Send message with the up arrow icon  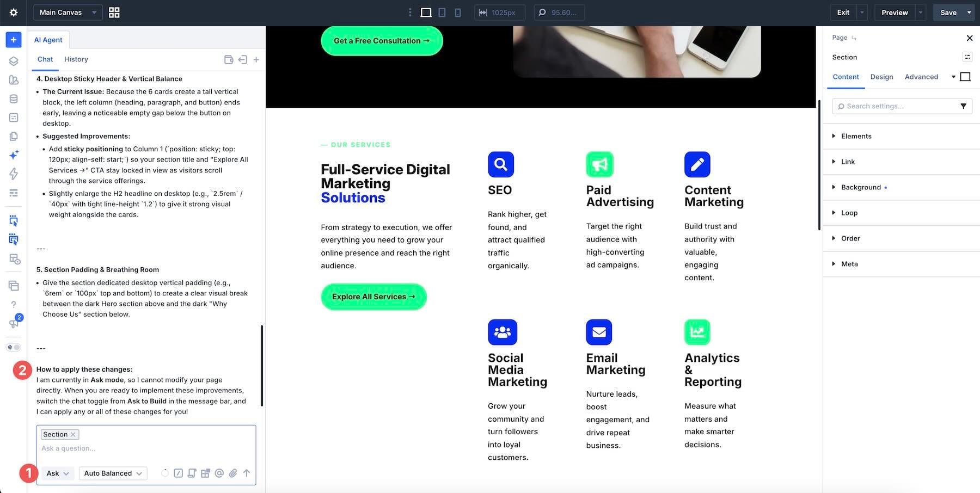pyautogui.click(x=247, y=473)
